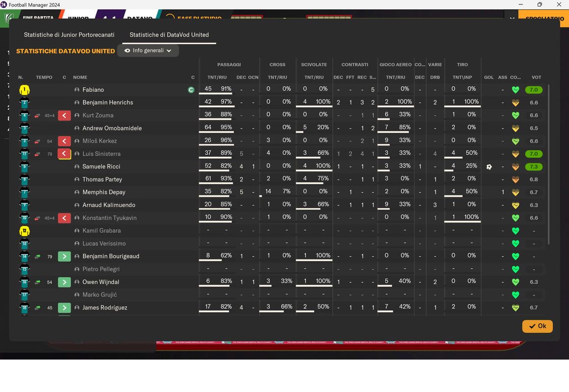Sort by TEMPO column header
Image resolution: width=569 pixels, height=392 pixels.
pos(44,77)
